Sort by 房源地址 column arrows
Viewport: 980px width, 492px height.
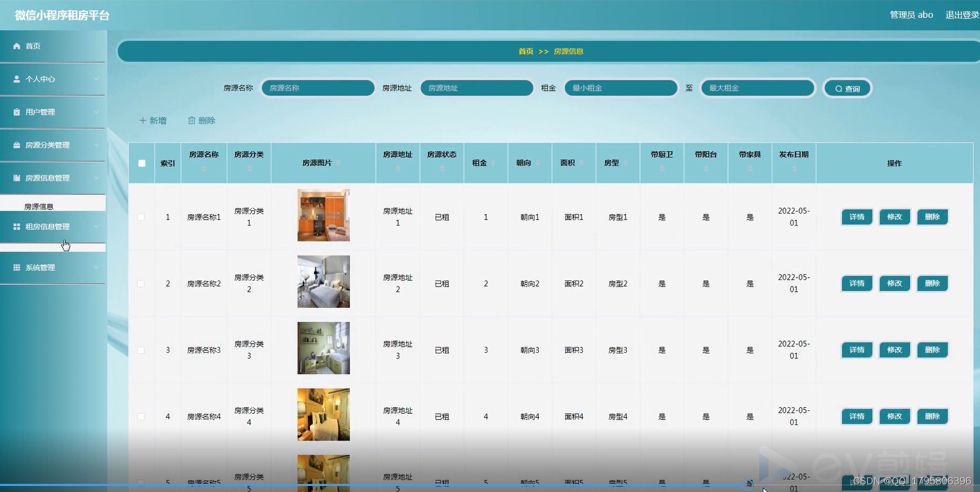tap(398, 169)
